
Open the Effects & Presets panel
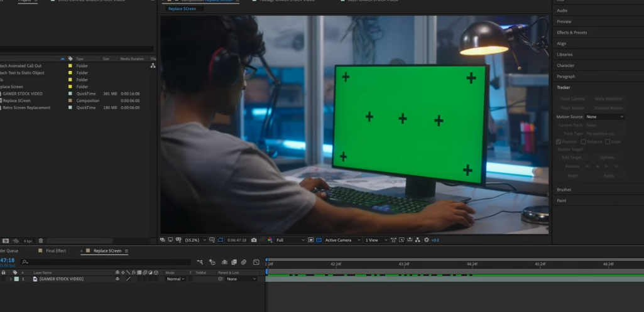[572, 33]
